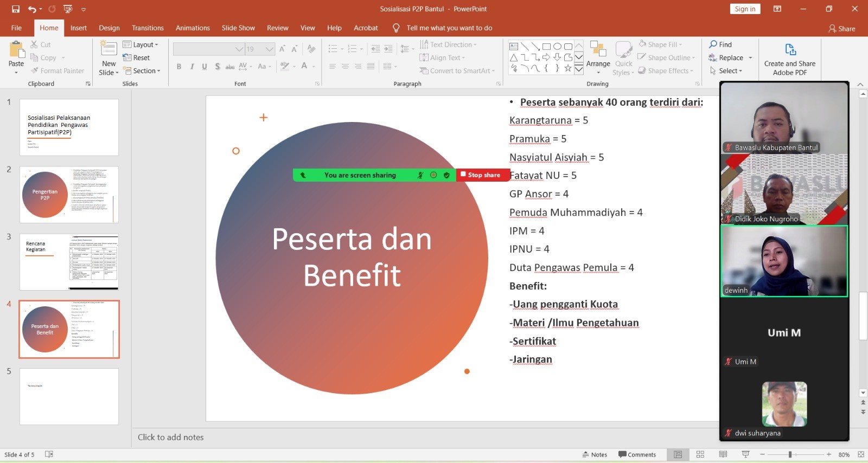Click the Start From Beginning presentation icon

(68, 9)
